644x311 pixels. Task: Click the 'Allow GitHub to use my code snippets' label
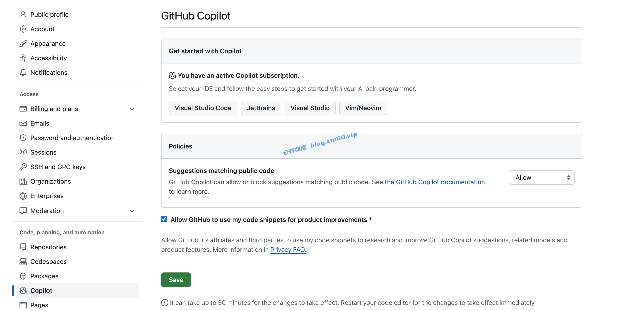[x=271, y=219]
